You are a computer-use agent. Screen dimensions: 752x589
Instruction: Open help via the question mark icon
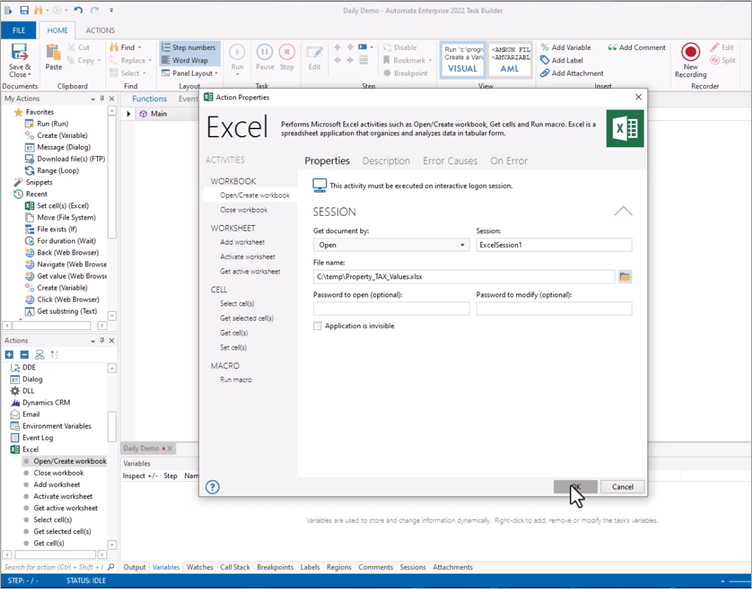click(x=212, y=487)
